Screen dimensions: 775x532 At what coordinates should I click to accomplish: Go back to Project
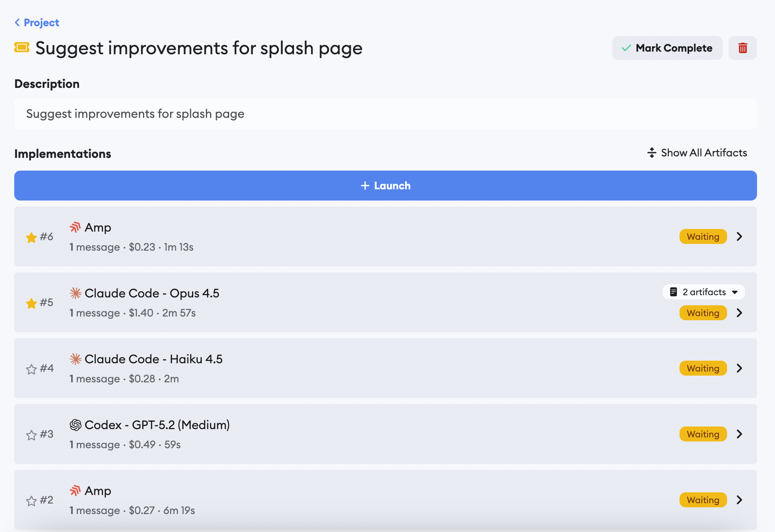click(37, 22)
